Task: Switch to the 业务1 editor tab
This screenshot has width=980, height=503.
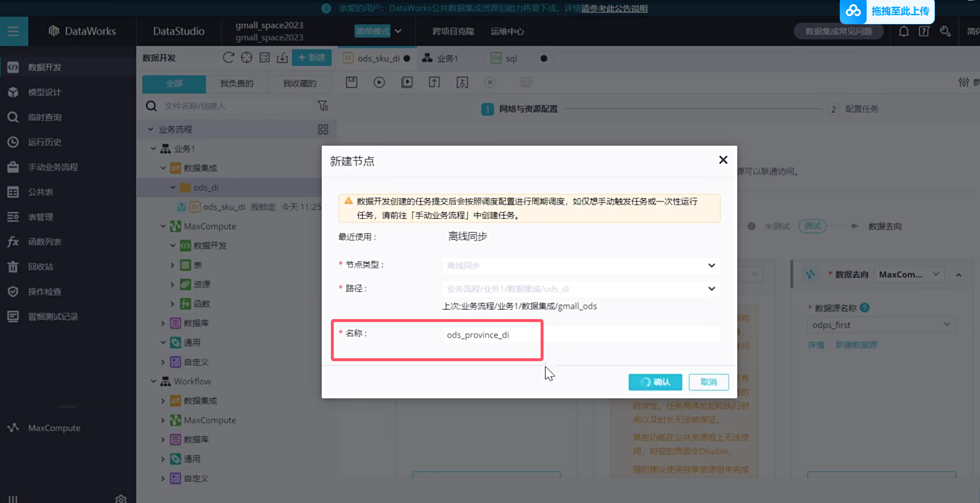Action: click(447, 59)
